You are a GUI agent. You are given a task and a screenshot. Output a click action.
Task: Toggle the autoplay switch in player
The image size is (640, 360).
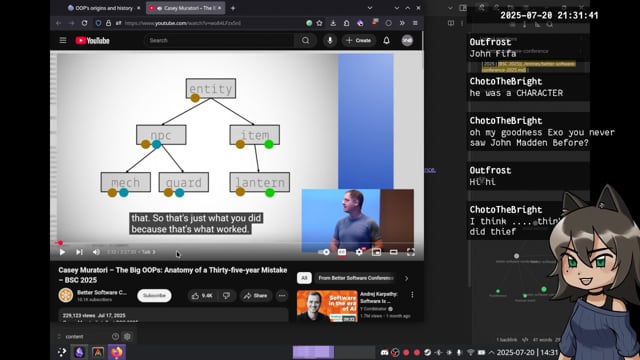(x=324, y=252)
